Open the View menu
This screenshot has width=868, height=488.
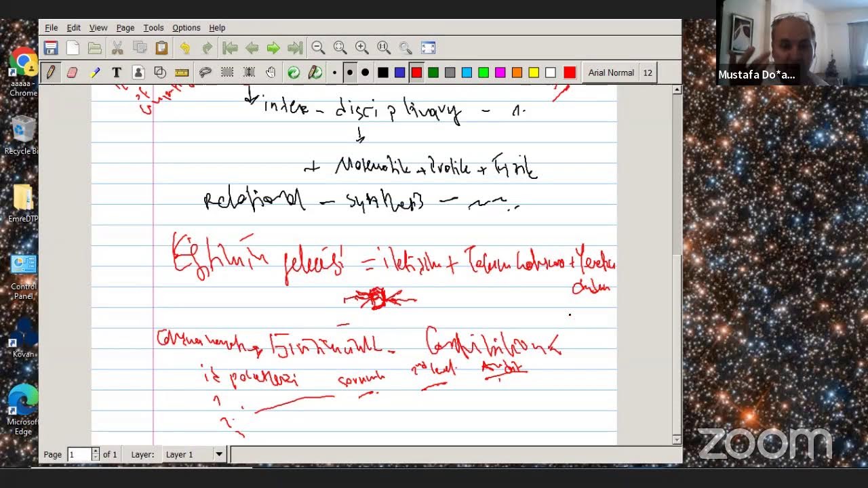98,28
